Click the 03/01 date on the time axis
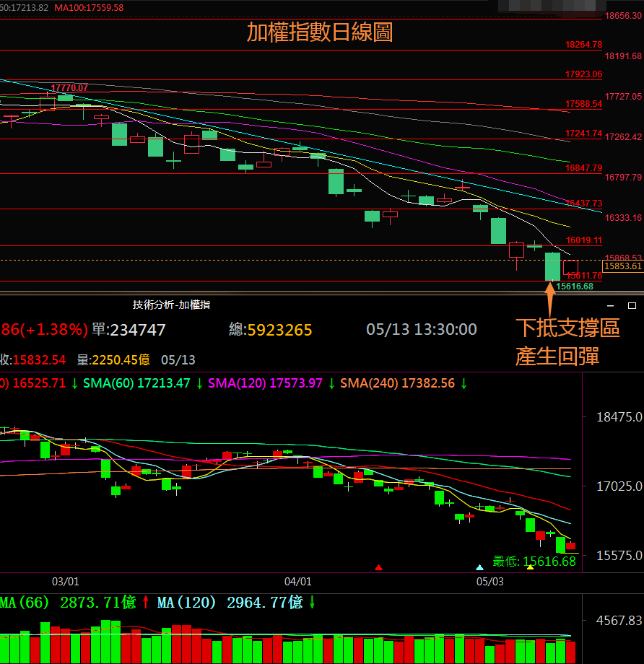The image size is (644, 664). (x=65, y=581)
